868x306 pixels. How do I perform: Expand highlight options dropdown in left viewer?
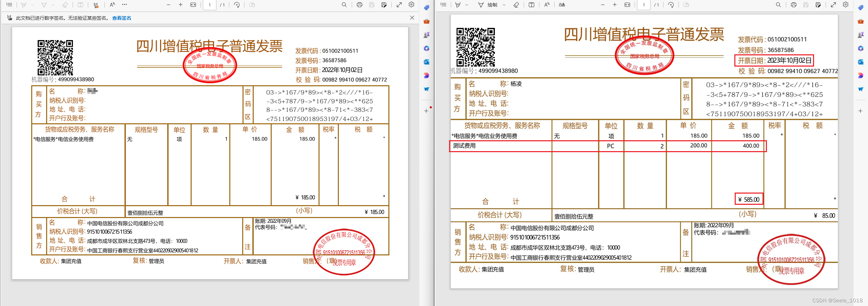[x=33, y=5]
